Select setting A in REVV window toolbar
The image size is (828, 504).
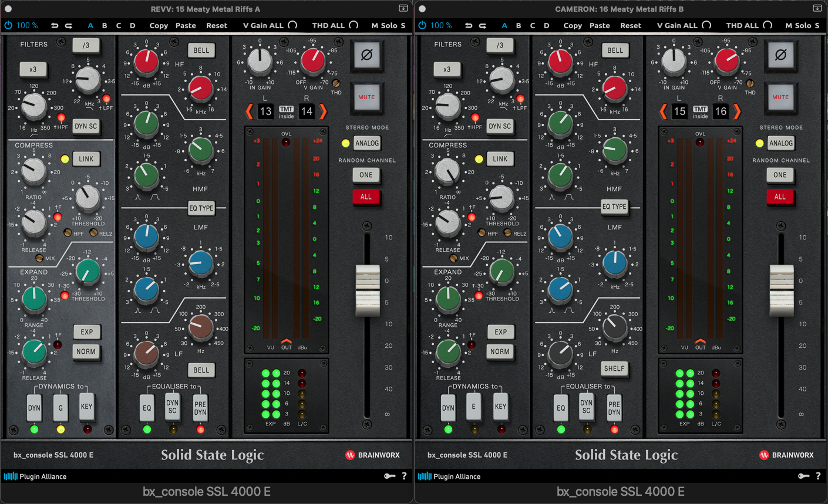pos(90,25)
